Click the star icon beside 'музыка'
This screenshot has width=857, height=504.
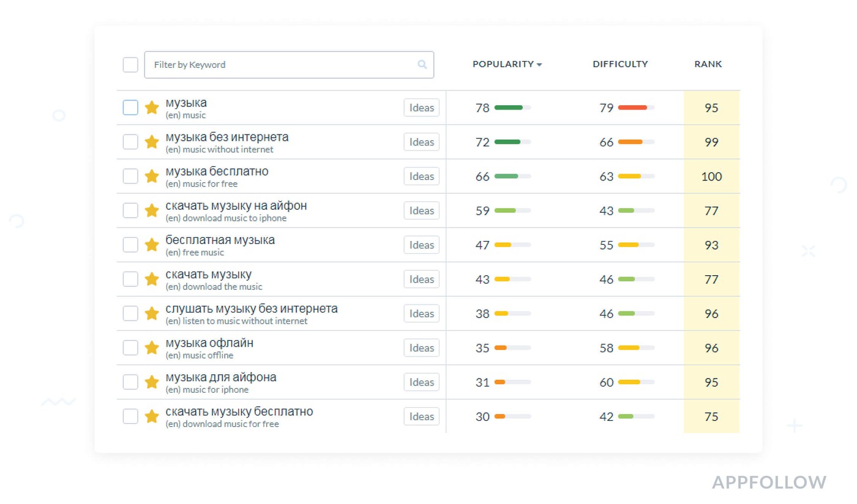[x=152, y=108]
